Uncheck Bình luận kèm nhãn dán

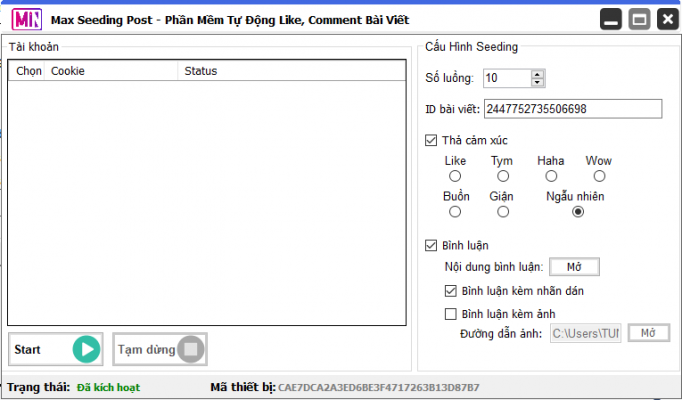click(450, 291)
